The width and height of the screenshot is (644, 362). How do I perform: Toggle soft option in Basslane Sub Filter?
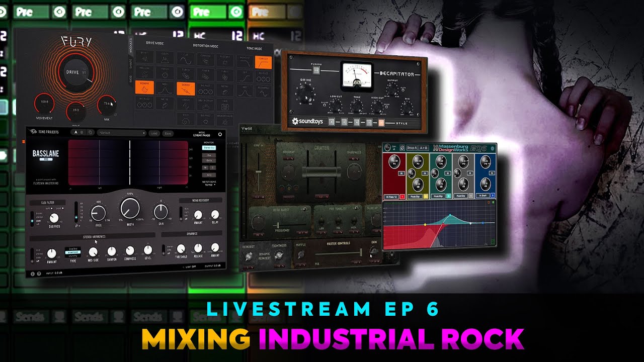[x=49, y=208]
